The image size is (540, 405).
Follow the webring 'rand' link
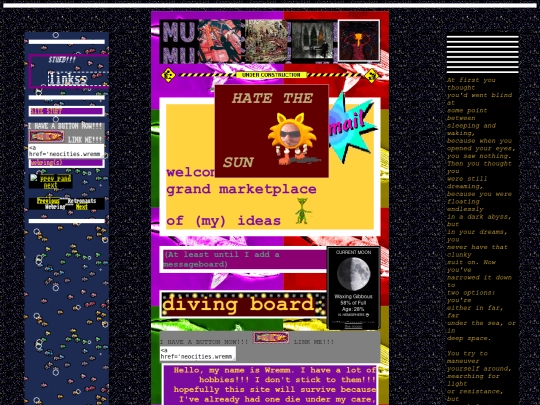tap(63, 178)
